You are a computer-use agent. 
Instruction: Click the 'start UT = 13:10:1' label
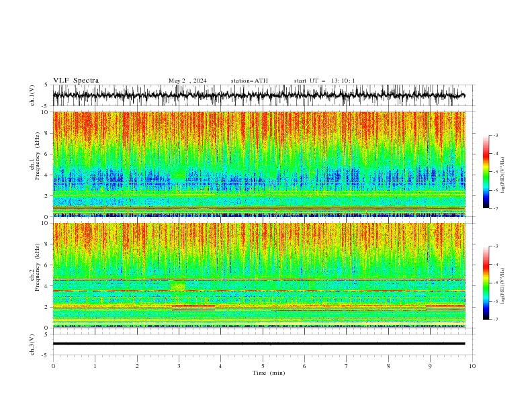coord(324,81)
